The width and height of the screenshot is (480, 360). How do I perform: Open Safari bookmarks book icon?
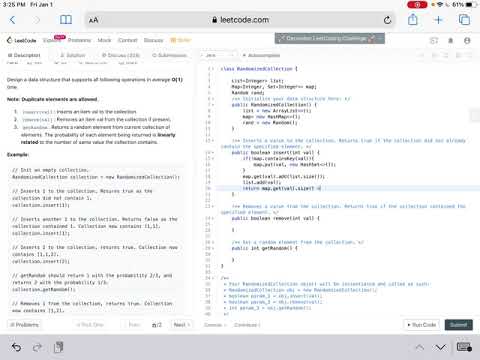point(66,20)
